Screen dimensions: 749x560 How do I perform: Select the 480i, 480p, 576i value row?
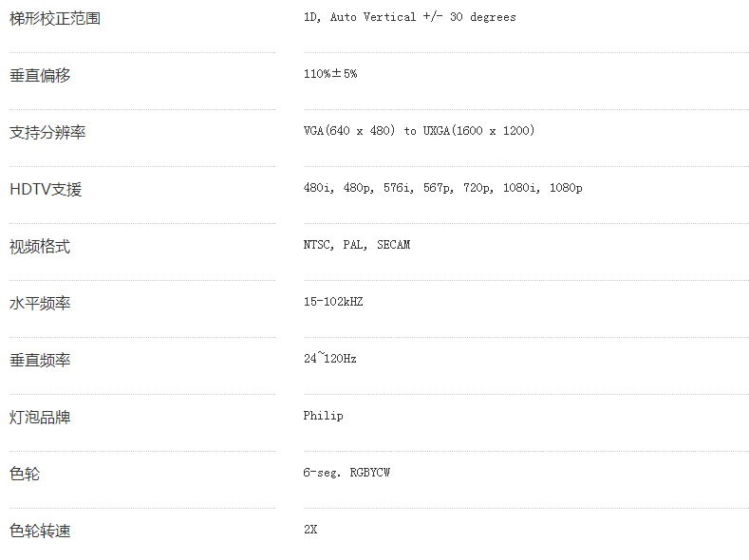pos(442,188)
